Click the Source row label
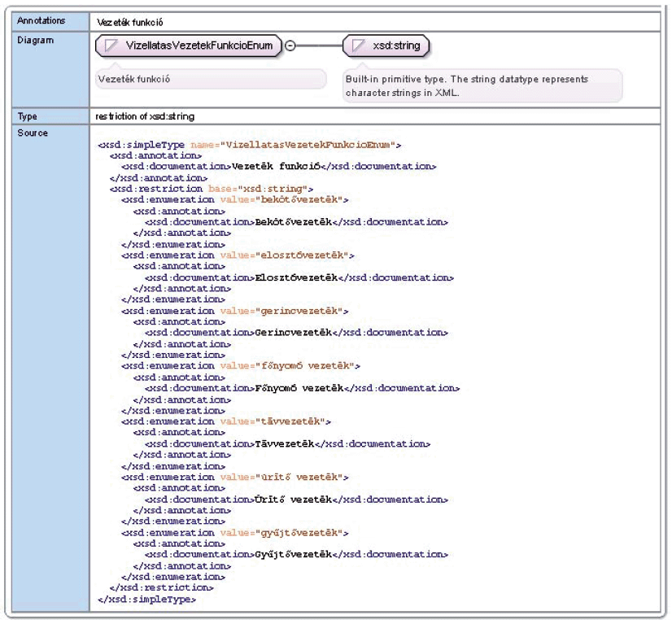The width and height of the screenshot is (672, 624). click(33, 133)
